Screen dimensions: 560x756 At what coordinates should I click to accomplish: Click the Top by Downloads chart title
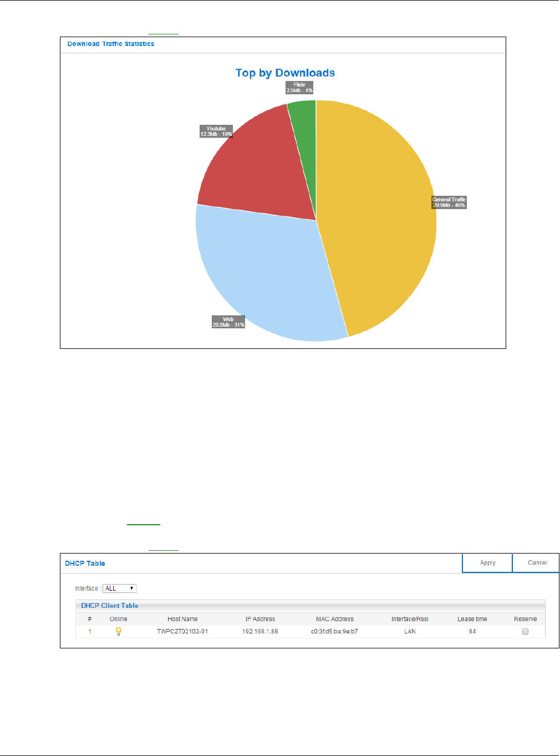[x=285, y=73]
